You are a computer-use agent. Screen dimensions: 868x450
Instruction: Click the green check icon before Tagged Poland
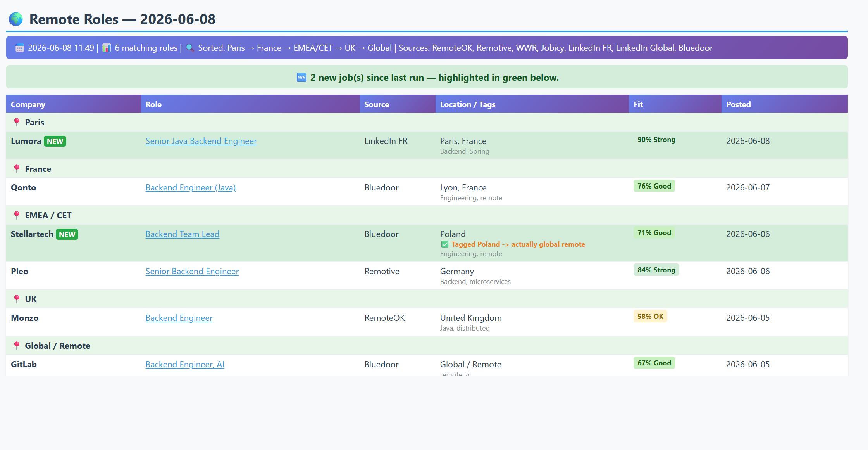445,244
